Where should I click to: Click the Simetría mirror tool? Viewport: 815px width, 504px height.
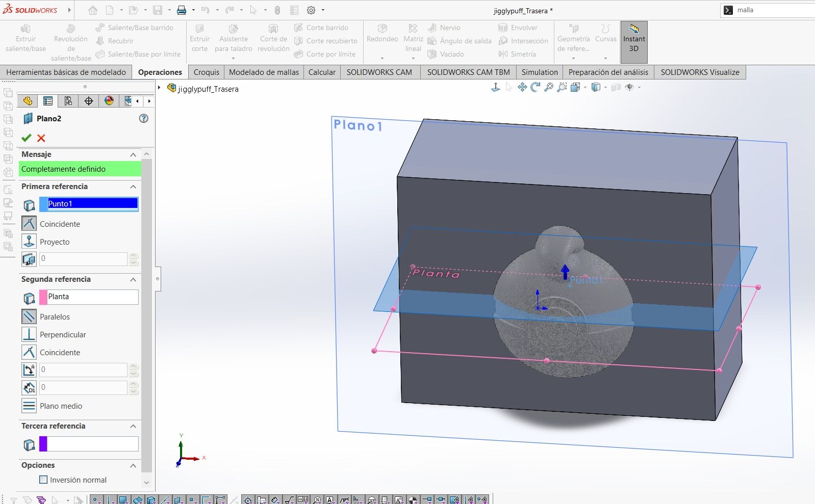[517, 54]
